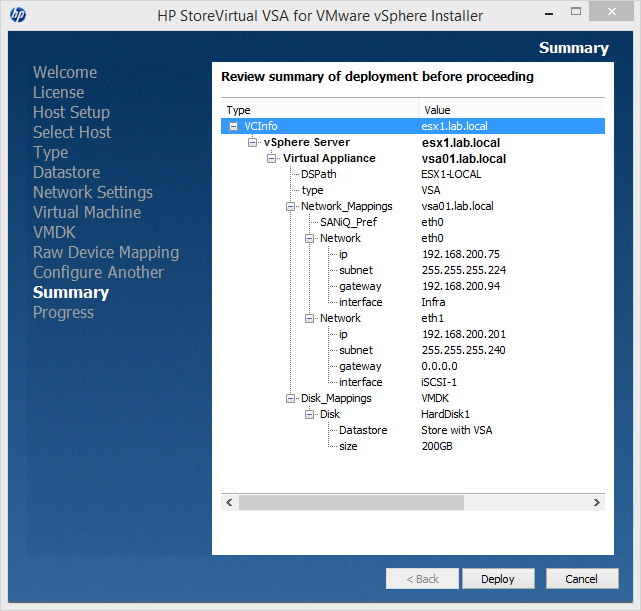Collapse the eth1 Network node
This screenshot has width=641, height=611.
pos(309,318)
